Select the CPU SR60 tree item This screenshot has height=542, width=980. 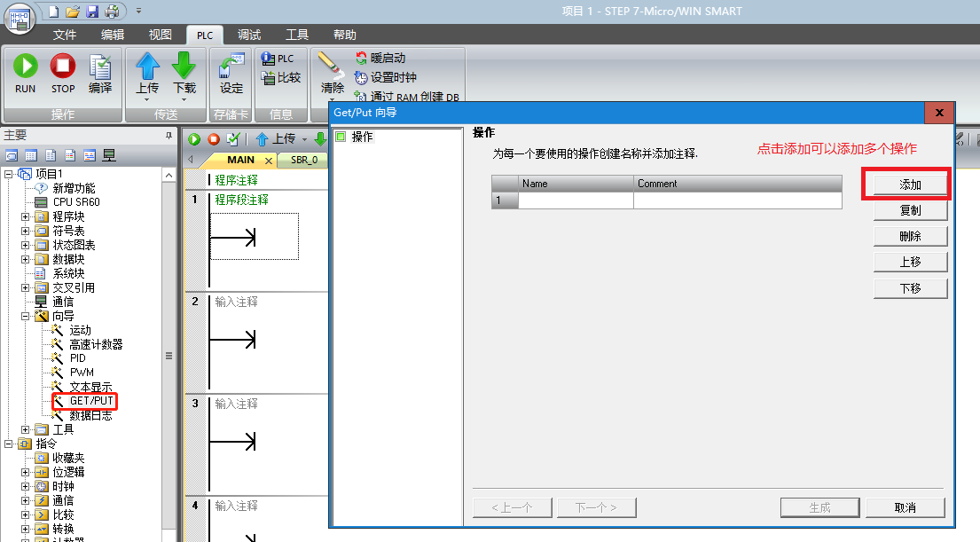click(75, 202)
